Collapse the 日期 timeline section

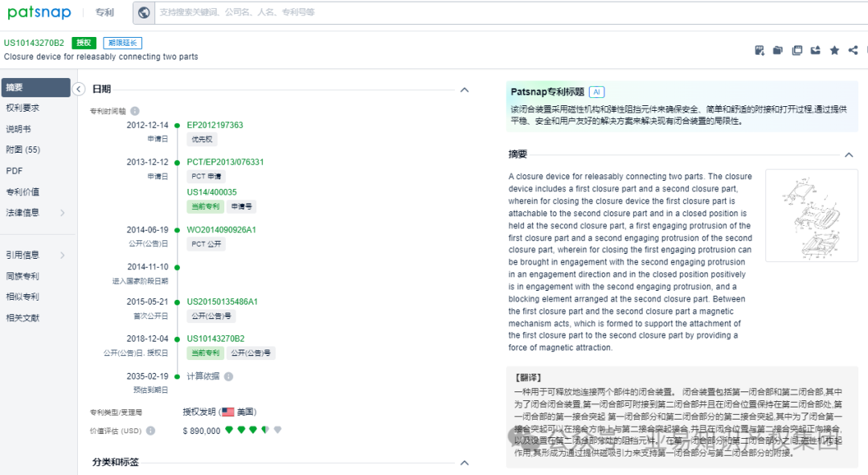[x=465, y=90]
